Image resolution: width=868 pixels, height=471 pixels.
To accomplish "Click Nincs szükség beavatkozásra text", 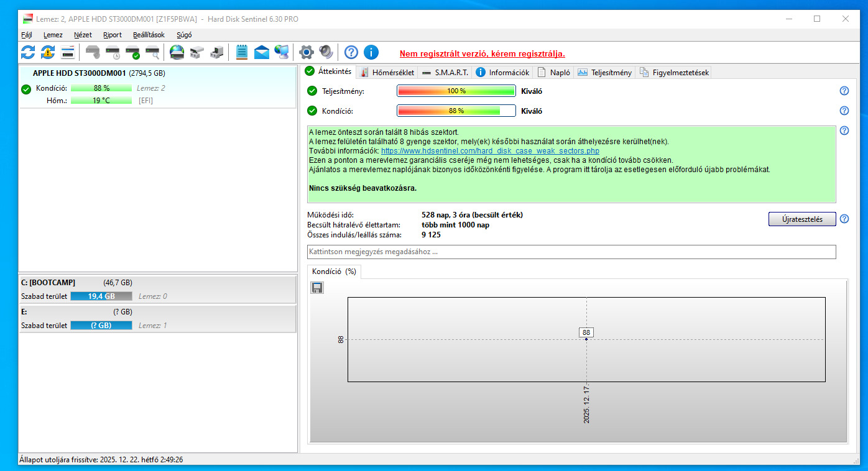I will point(362,188).
